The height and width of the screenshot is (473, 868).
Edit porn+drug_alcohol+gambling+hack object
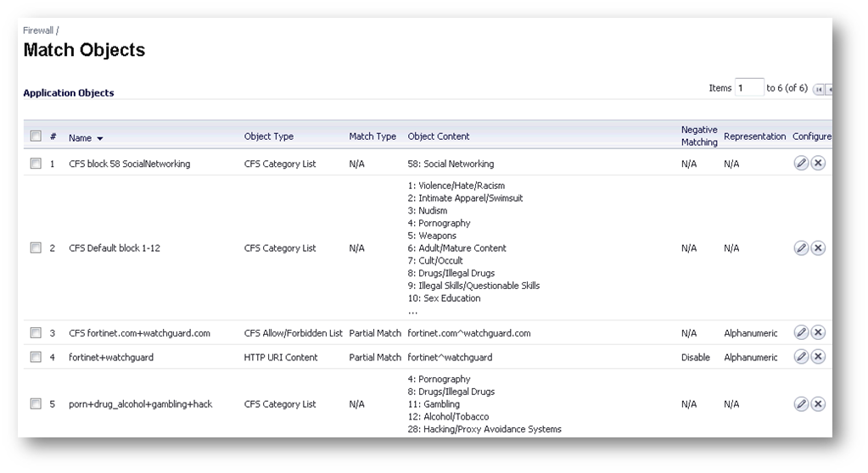click(x=801, y=403)
